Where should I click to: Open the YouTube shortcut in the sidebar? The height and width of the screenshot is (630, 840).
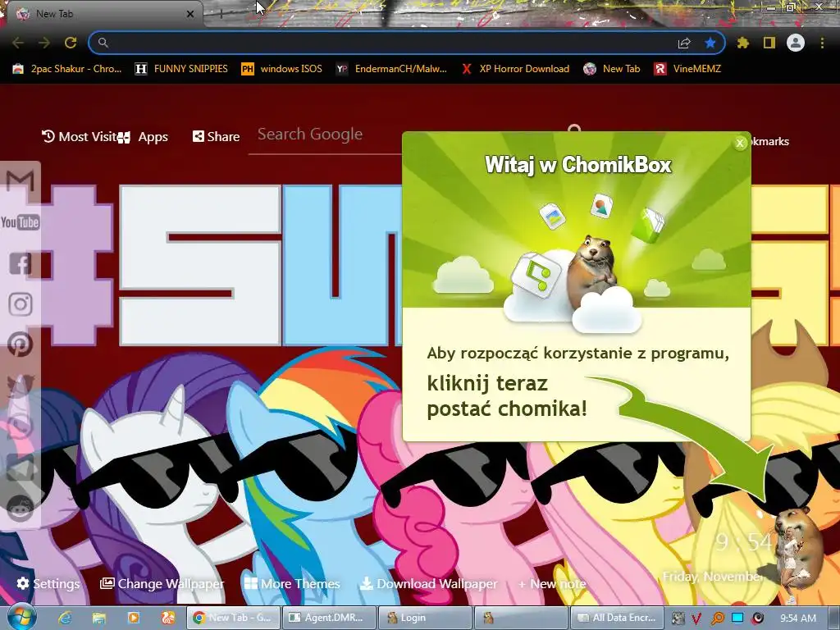[21, 221]
